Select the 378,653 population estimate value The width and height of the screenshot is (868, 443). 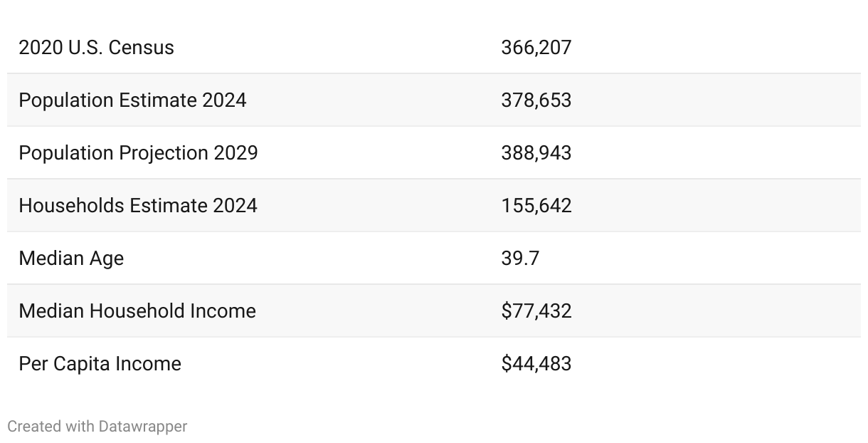[536, 100]
